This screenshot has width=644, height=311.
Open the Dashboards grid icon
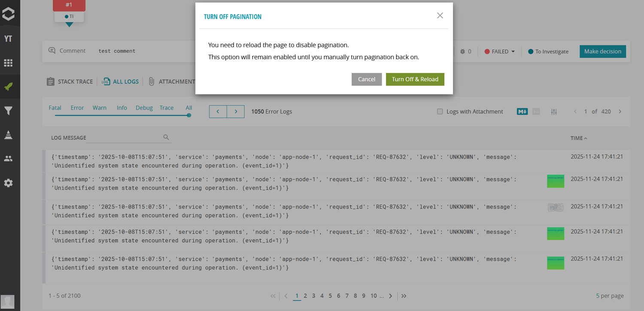[8, 63]
